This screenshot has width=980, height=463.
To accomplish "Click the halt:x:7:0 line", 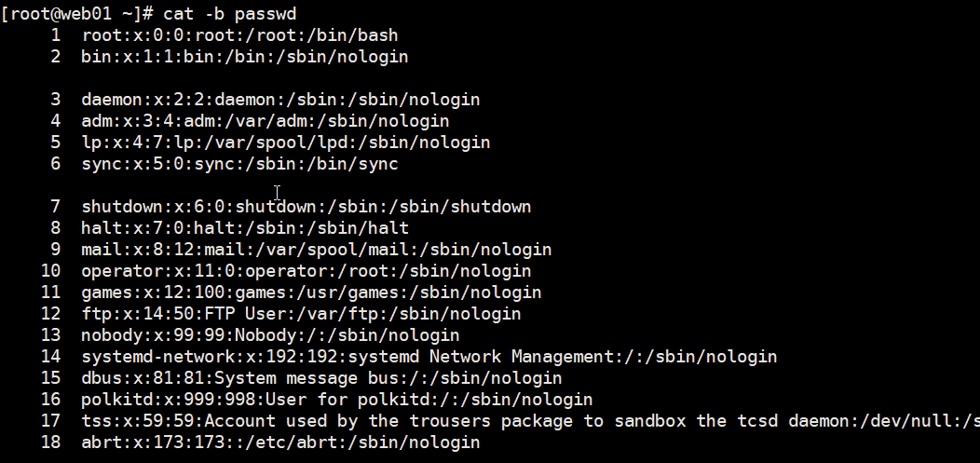I will (245, 228).
